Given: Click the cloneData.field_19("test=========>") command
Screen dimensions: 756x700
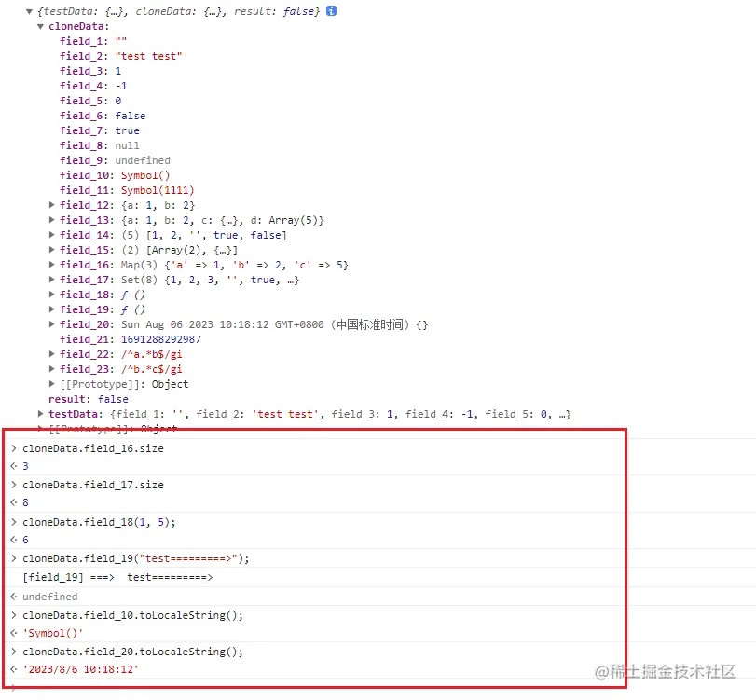Looking at the screenshot, I should [136, 558].
